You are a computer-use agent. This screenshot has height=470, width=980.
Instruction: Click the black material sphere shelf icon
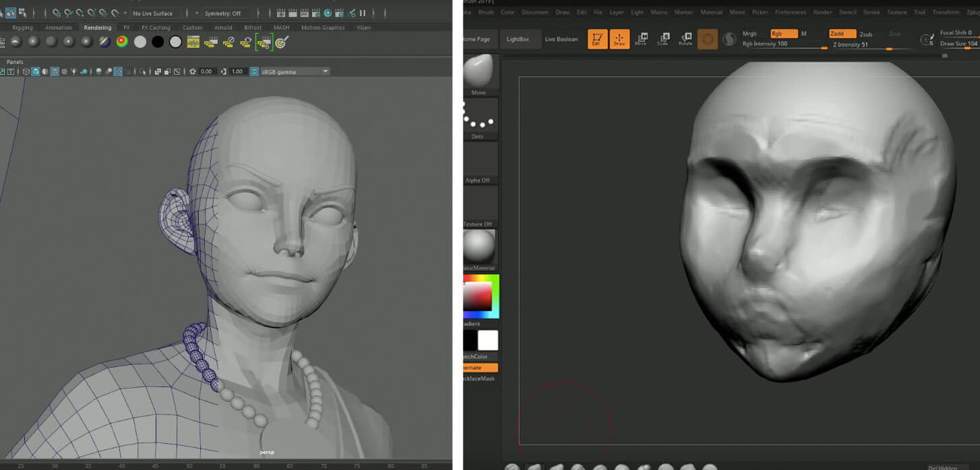[158, 42]
